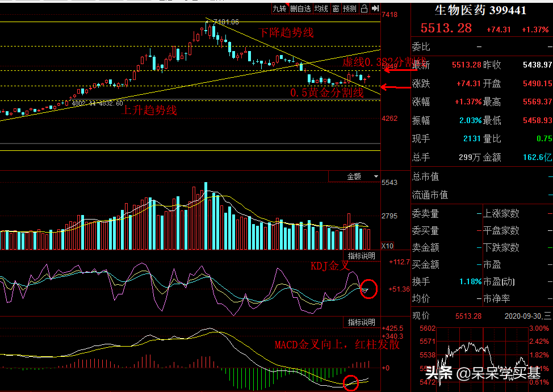
Task: Click the 上涨家数 label
Action: tap(501, 213)
